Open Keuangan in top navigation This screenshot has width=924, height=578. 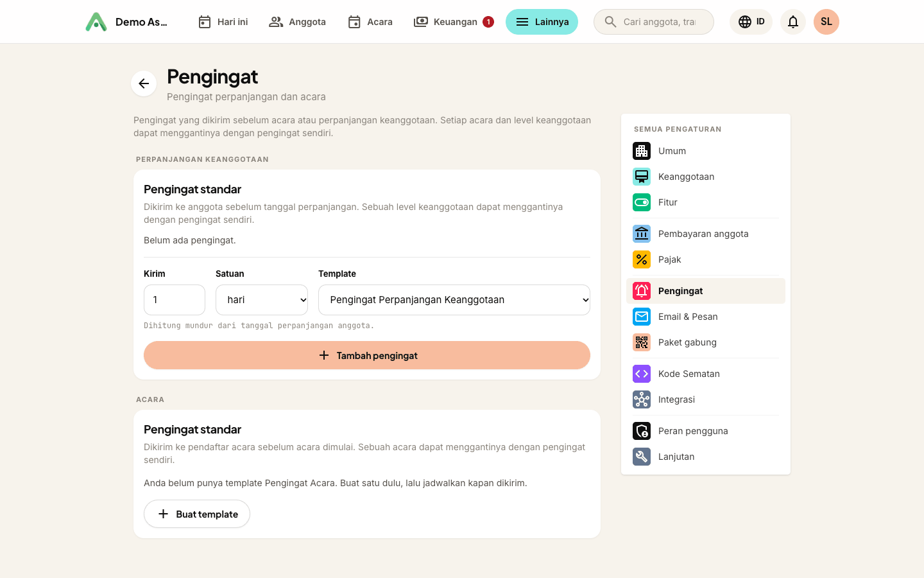[x=454, y=22]
